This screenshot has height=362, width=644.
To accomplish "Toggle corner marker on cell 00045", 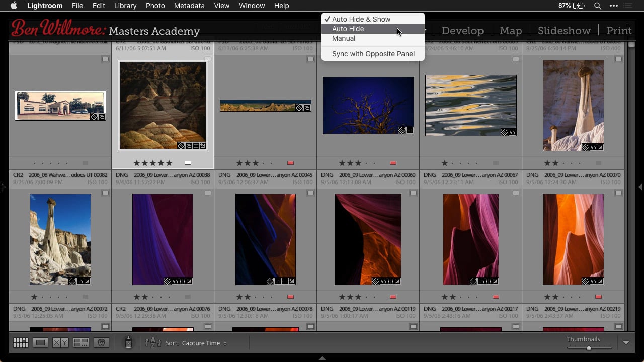I will pyautogui.click(x=310, y=193).
